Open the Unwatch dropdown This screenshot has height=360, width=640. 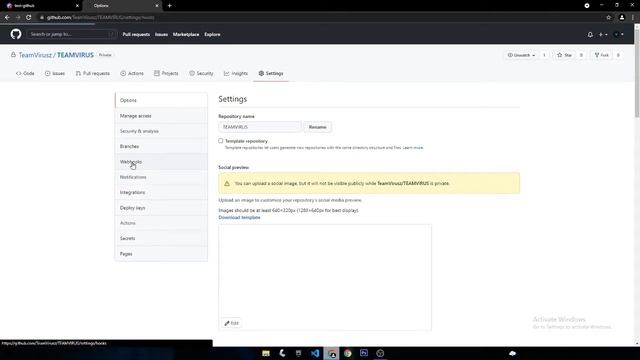[521, 55]
